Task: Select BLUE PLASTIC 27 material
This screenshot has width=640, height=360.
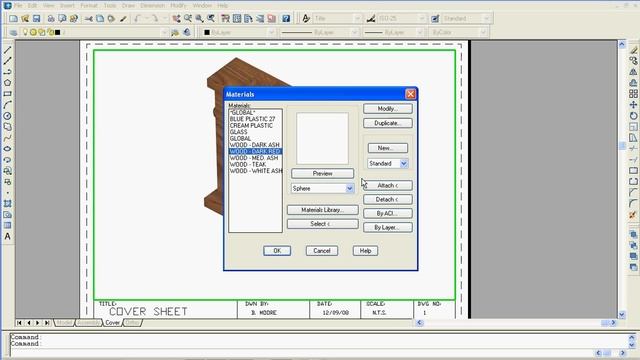Action: pyautogui.click(x=252, y=119)
